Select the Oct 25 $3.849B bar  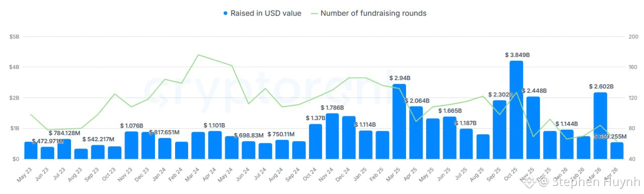coord(516,110)
